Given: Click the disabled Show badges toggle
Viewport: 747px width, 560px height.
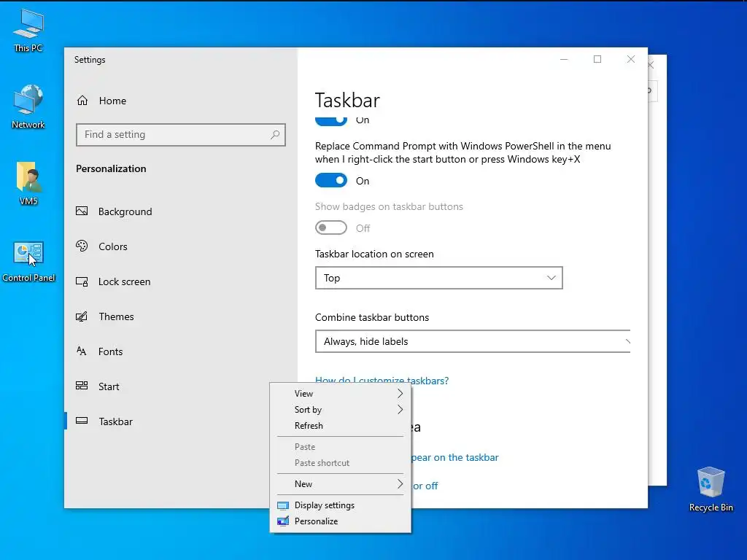Looking at the screenshot, I should 331,228.
